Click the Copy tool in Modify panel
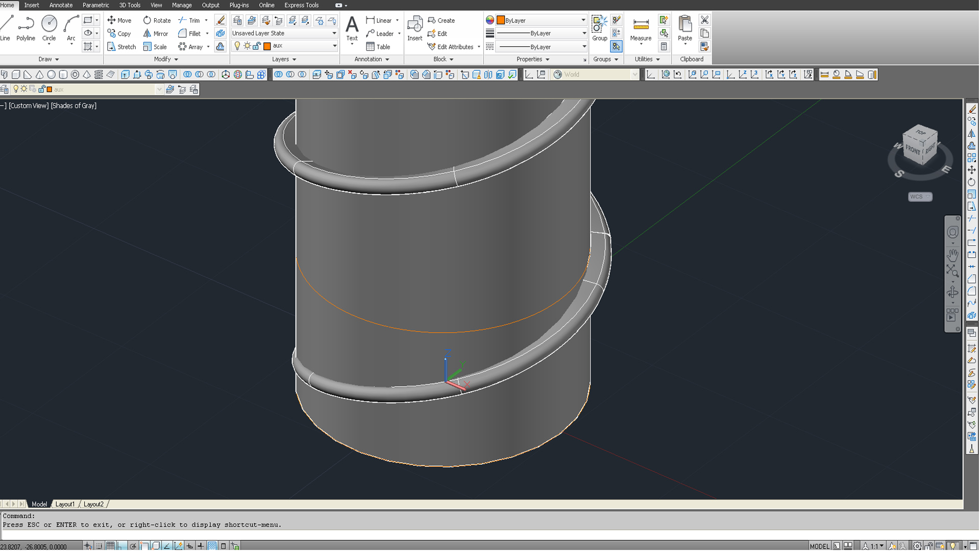Image resolution: width=980 pixels, height=551 pixels. 119,34
